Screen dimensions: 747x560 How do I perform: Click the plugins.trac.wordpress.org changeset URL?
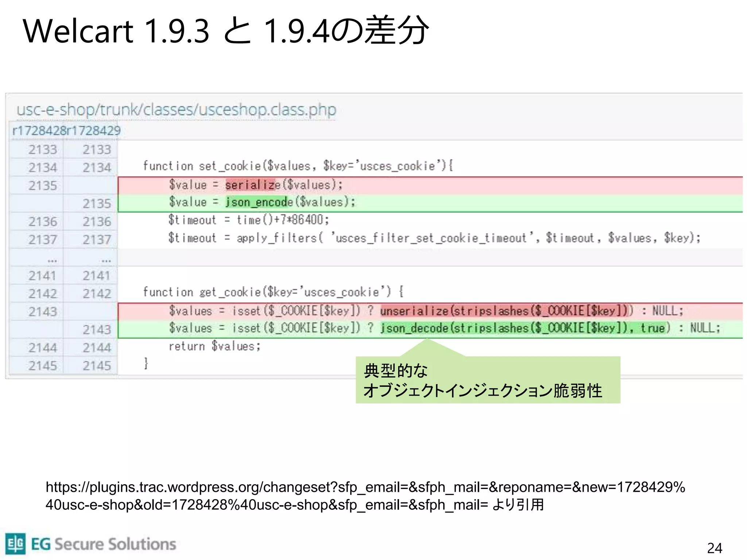pyautogui.click(x=365, y=496)
